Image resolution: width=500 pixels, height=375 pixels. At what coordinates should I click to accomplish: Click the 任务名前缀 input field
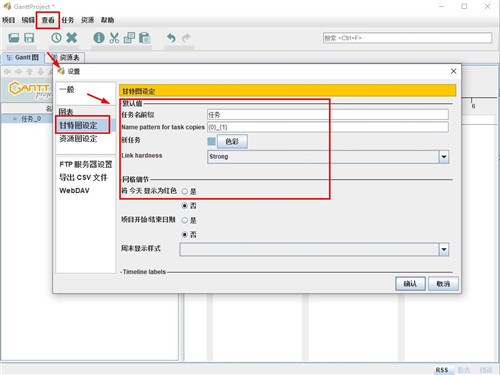[328, 115]
